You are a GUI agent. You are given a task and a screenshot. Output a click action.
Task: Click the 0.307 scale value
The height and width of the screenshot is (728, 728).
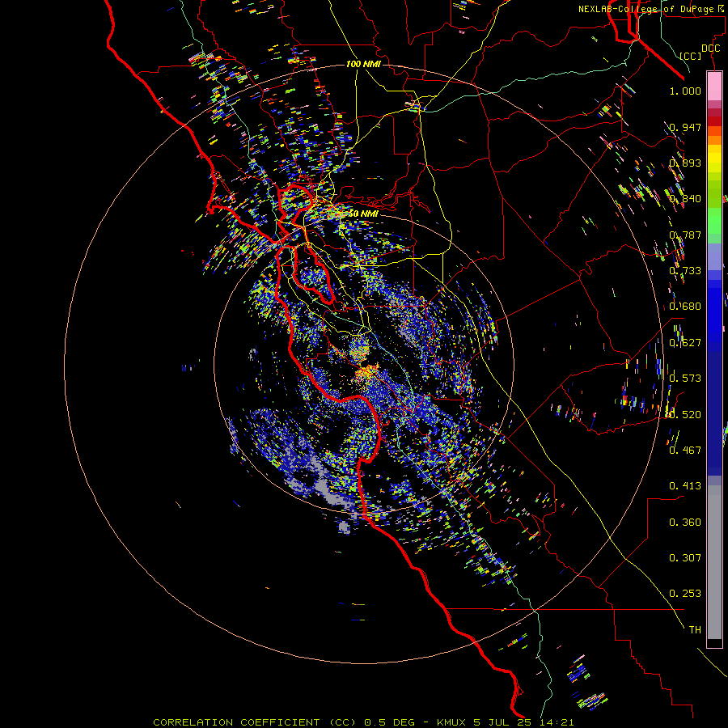(x=685, y=558)
